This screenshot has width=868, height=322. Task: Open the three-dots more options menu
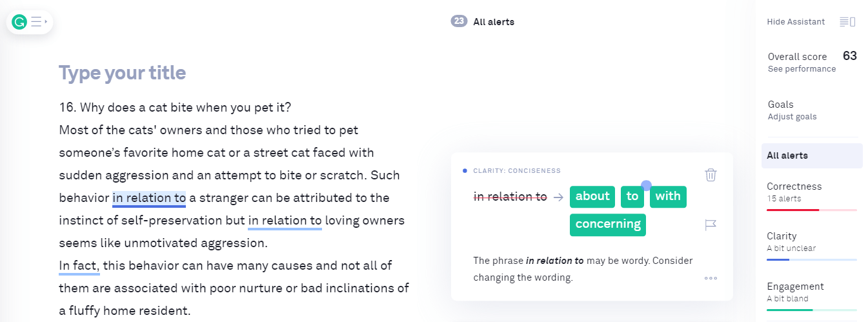pyautogui.click(x=711, y=278)
